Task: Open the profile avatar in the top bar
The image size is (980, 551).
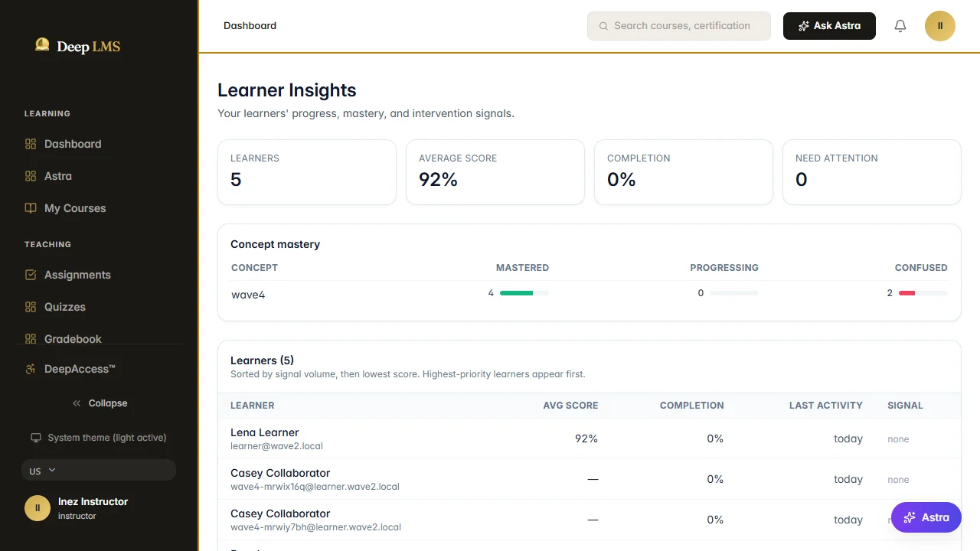Action: tap(940, 26)
